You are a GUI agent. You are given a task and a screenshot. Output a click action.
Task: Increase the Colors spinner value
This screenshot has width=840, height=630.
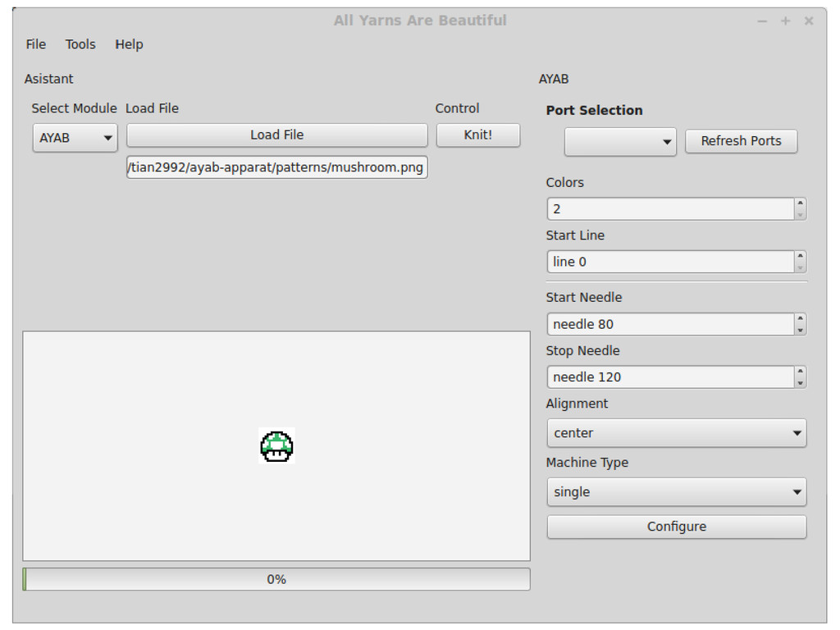tap(800, 203)
